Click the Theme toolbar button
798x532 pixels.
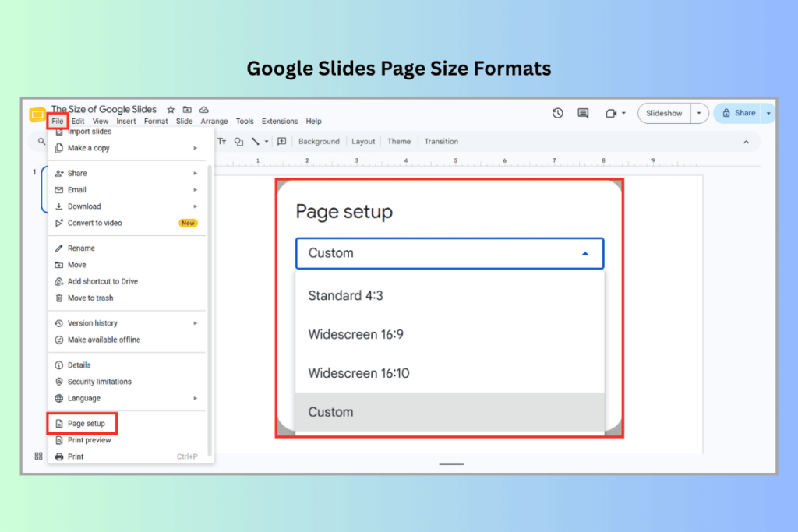(399, 142)
